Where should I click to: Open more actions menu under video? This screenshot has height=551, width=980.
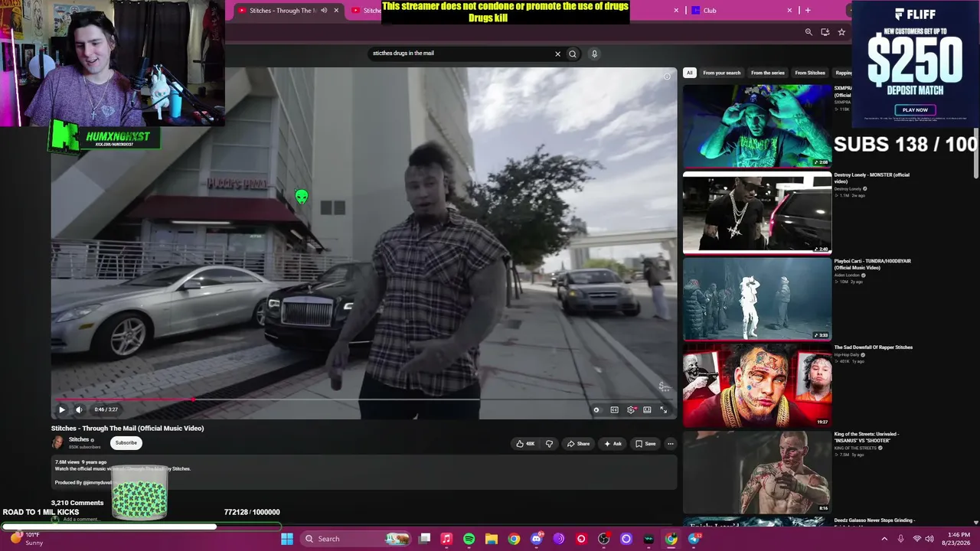click(670, 444)
